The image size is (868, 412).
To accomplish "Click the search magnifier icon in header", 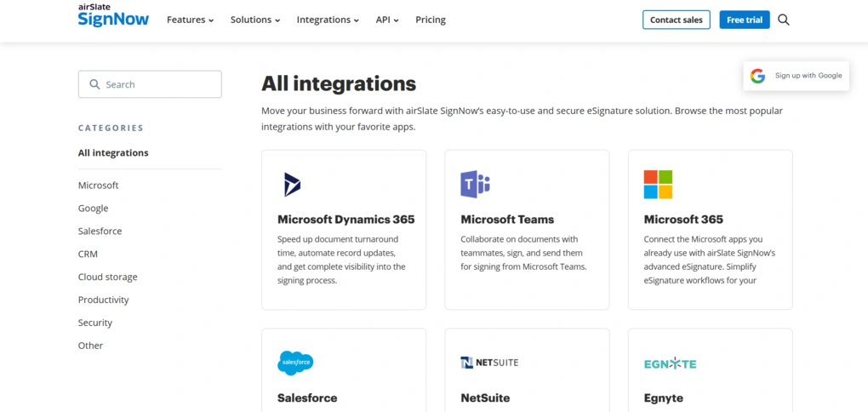I will click(783, 20).
